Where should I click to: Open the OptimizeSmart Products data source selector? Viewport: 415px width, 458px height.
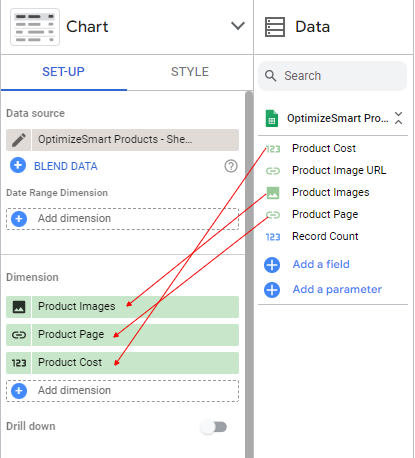point(135,140)
